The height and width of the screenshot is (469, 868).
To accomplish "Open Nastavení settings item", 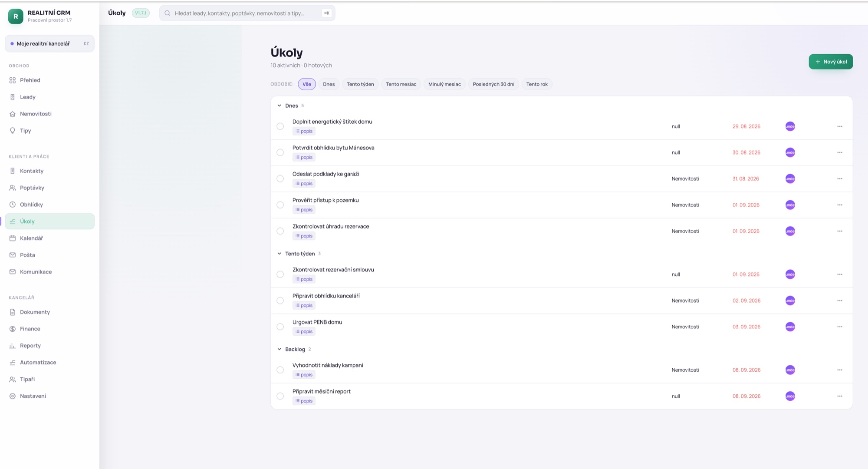I will (x=49, y=396).
